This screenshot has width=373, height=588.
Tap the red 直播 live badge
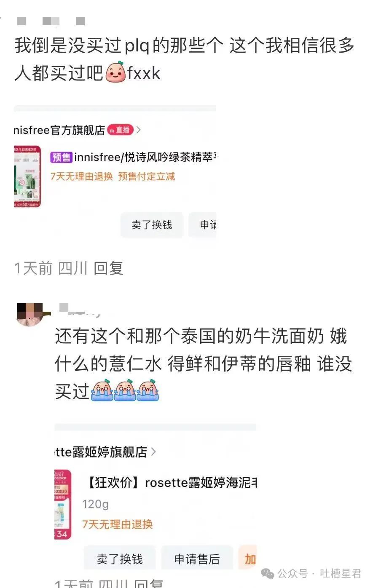click(x=121, y=130)
